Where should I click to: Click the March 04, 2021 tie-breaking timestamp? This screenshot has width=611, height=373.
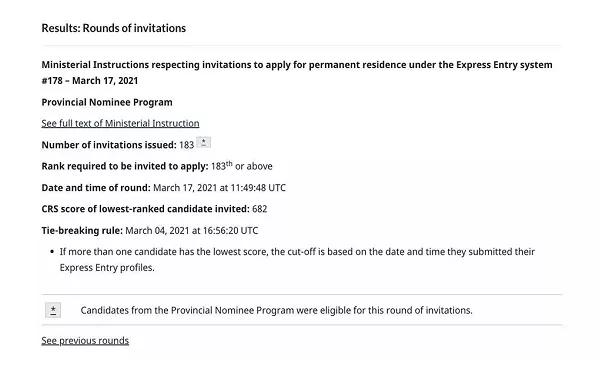[192, 231]
